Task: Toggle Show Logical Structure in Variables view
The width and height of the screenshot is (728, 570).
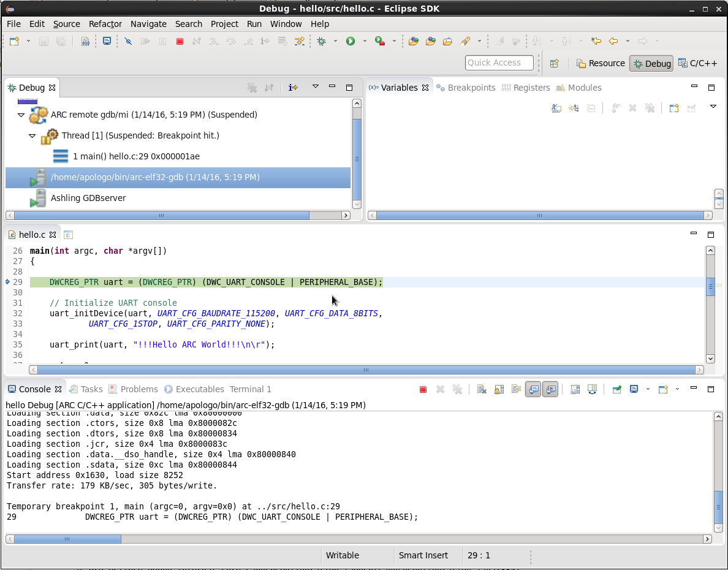Action: [574, 108]
